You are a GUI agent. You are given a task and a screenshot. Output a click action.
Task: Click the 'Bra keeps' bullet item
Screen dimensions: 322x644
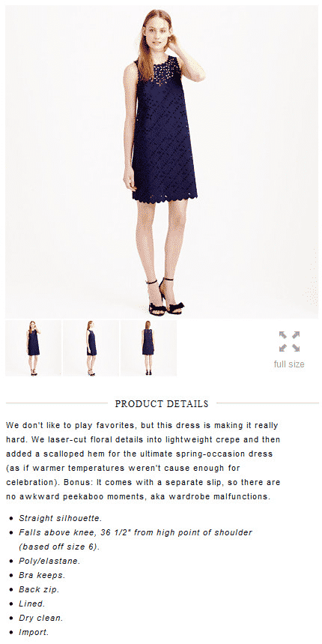42,576
